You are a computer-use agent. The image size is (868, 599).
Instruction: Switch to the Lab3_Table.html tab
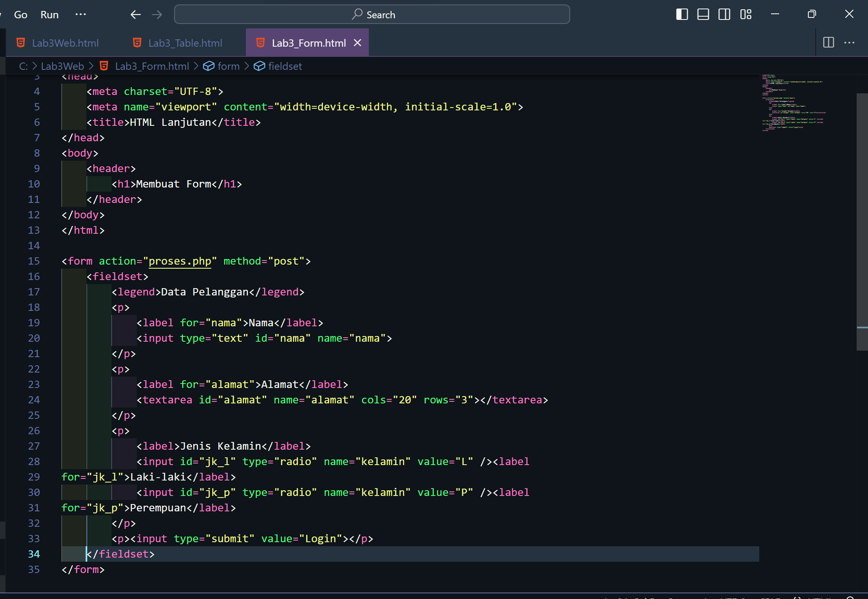click(185, 42)
